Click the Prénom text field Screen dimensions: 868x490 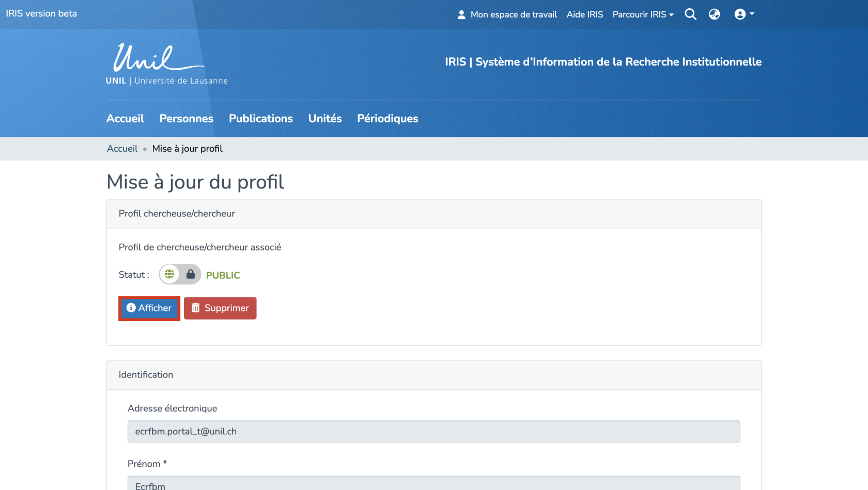tap(433, 484)
